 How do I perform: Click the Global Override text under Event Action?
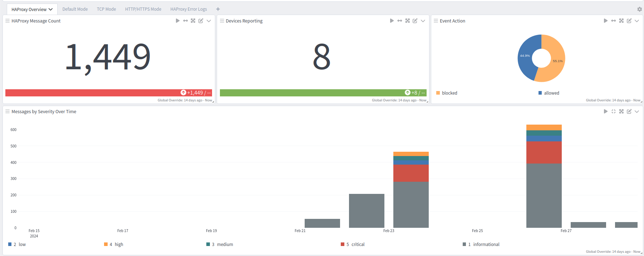(x=613, y=100)
